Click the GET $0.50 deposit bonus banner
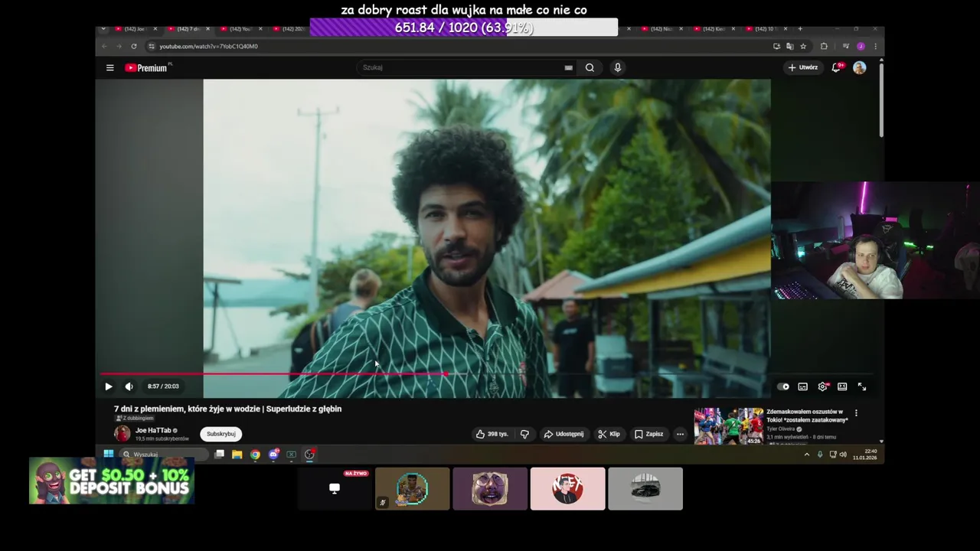The width and height of the screenshot is (980, 551). point(112,481)
